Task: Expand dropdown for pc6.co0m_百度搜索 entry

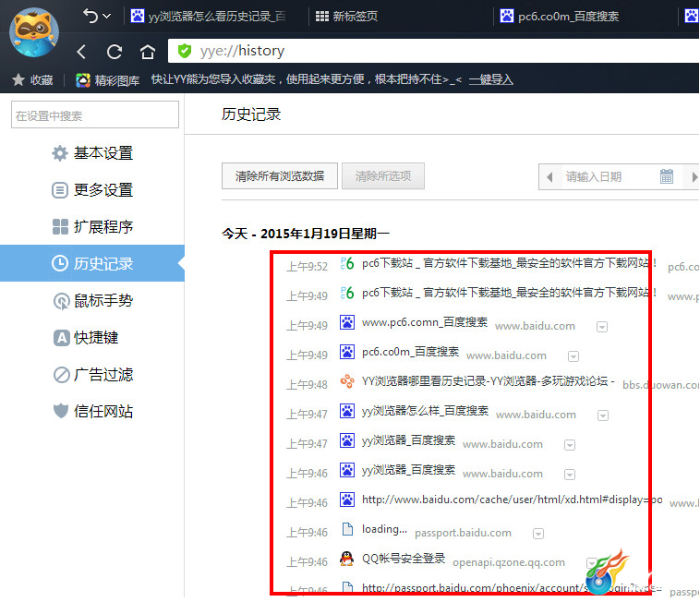Action: click(573, 356)
